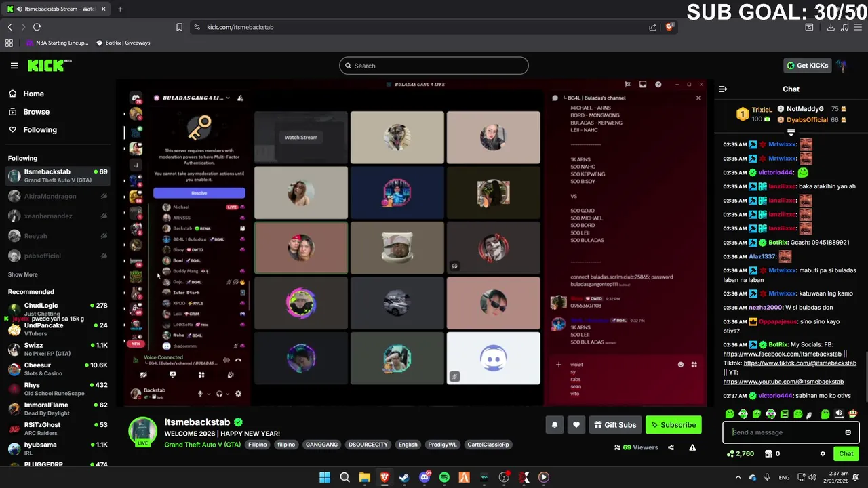Disconnect from the voice call with the hang-up icon

[238, 360]
